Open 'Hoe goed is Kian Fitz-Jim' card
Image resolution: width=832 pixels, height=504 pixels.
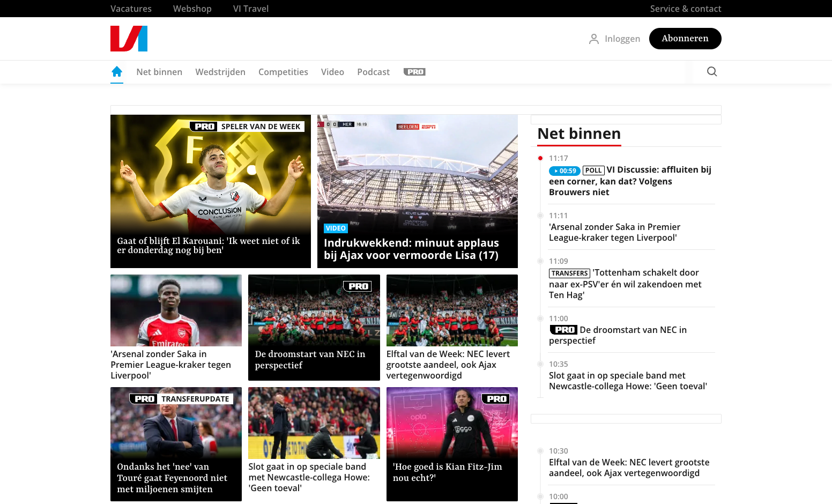point(452,444)
